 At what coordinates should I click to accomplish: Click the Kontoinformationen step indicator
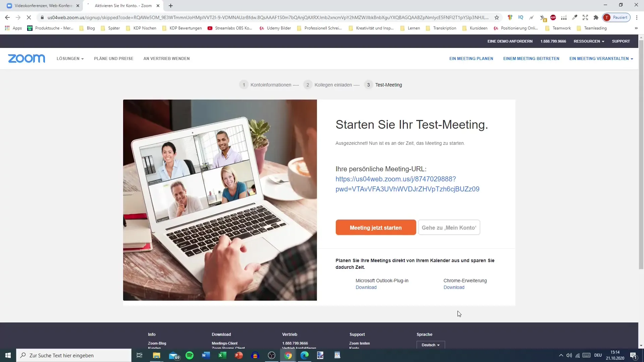click(x=266, y=84)
